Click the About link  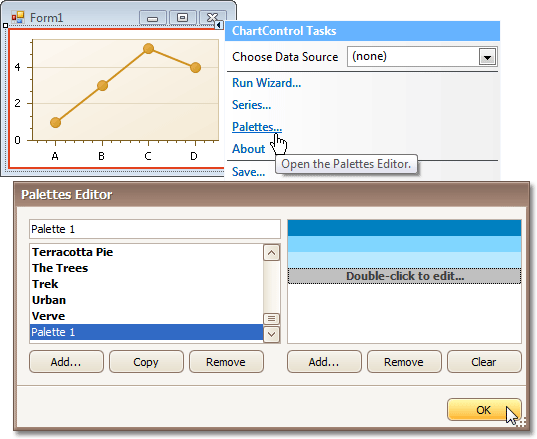(x=249, y=149)
